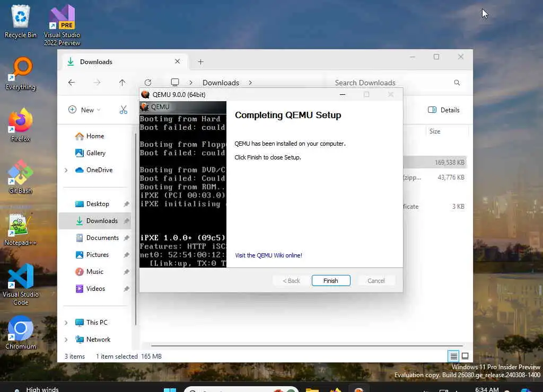Switch to details list view icon
This screenshot has width=543, height=392.
454,355
